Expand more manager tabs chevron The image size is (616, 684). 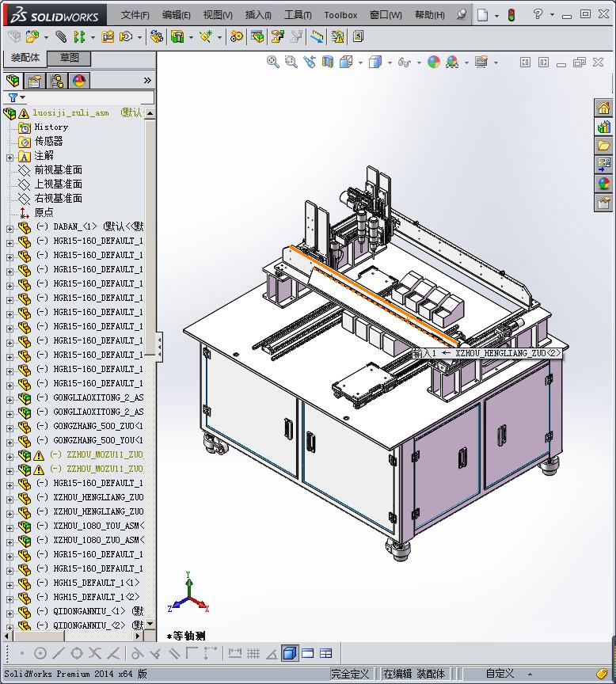147,80
